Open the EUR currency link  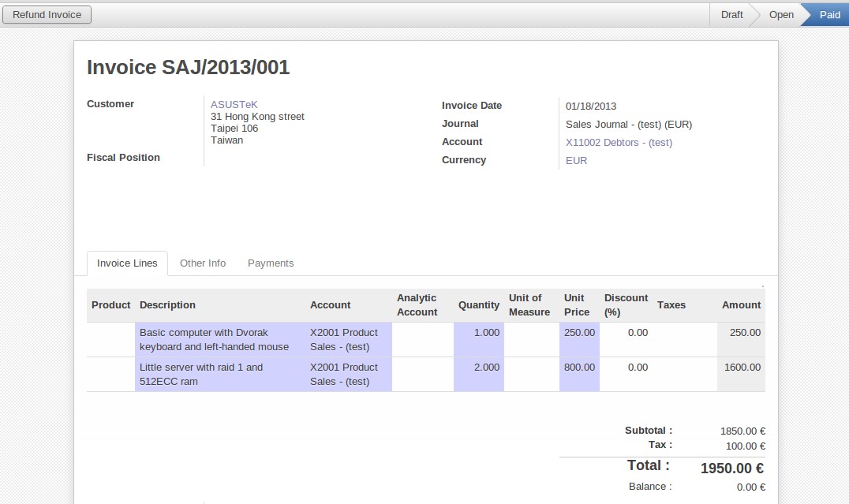pyautogui.click(x=576, y=160)
